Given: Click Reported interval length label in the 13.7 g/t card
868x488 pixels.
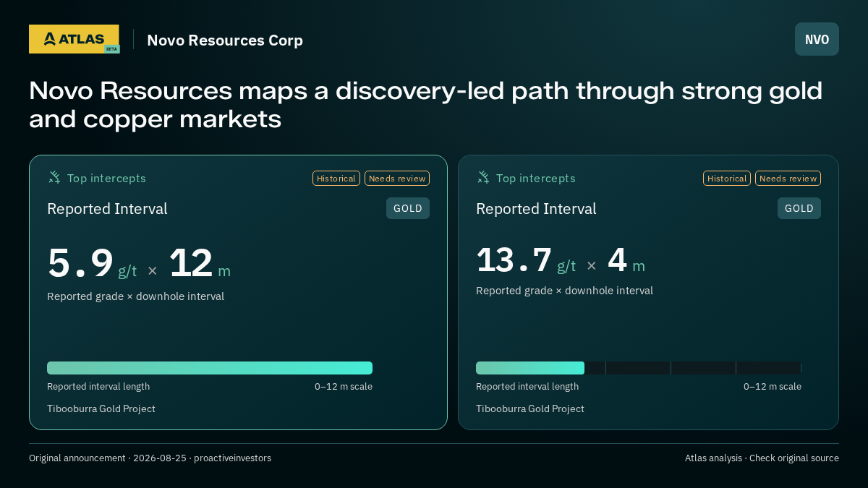Looking at the screenshot, I should point(527,386).
